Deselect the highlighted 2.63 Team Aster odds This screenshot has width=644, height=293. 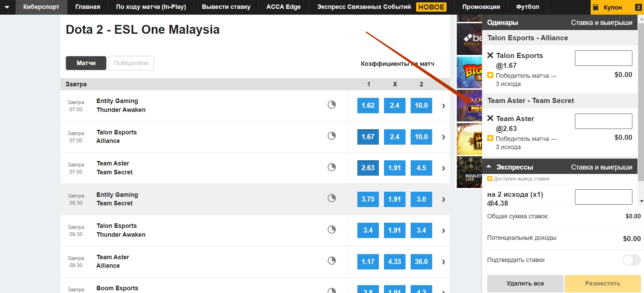click(368, 168)
